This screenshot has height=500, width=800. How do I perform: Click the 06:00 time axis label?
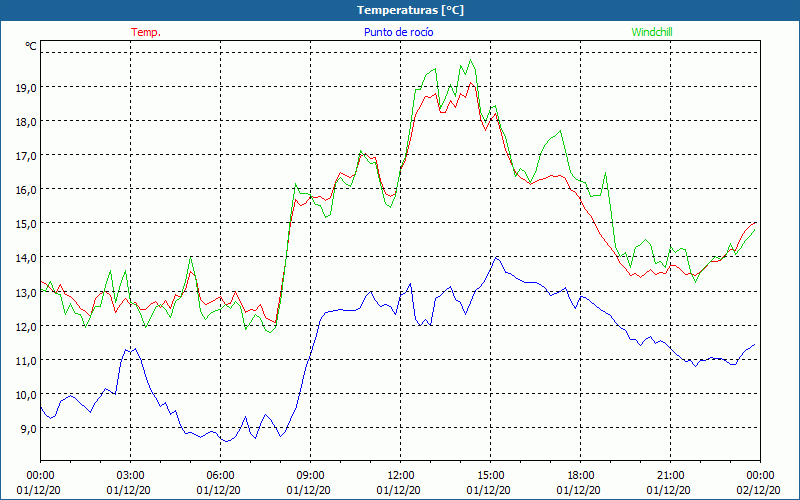coord(220,476)
